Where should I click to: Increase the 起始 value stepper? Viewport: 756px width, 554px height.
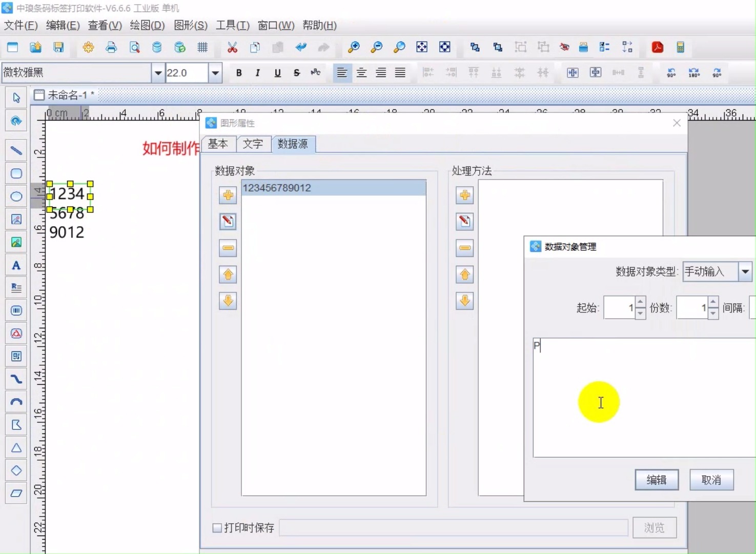640,302
